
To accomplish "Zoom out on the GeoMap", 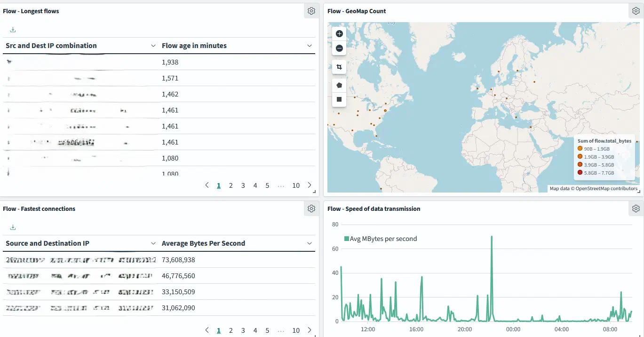I will [339, 48].
